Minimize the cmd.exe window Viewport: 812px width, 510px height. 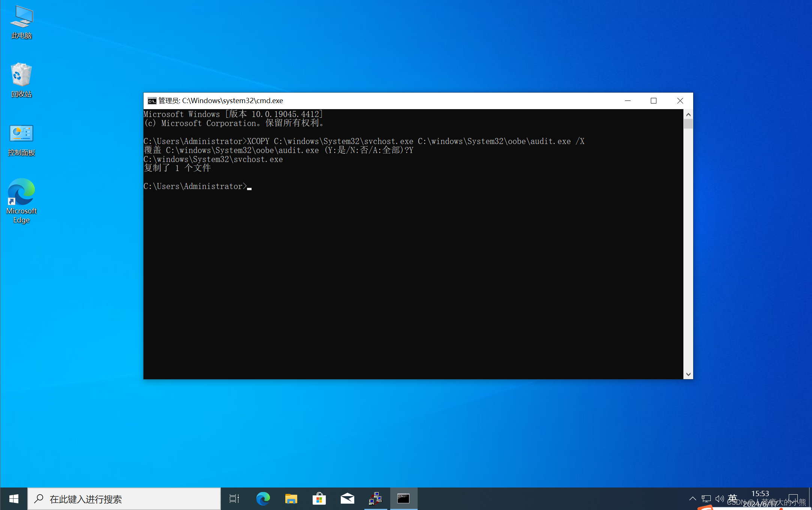(x=628, y=101)
